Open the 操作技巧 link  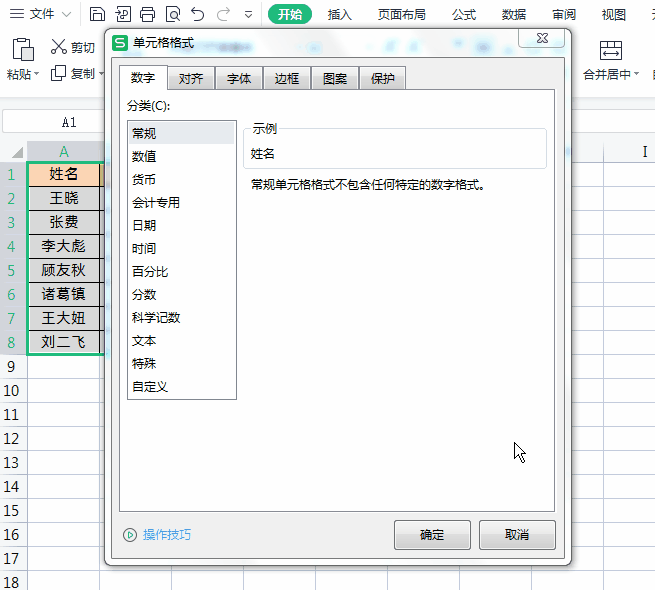click(167, 534)
